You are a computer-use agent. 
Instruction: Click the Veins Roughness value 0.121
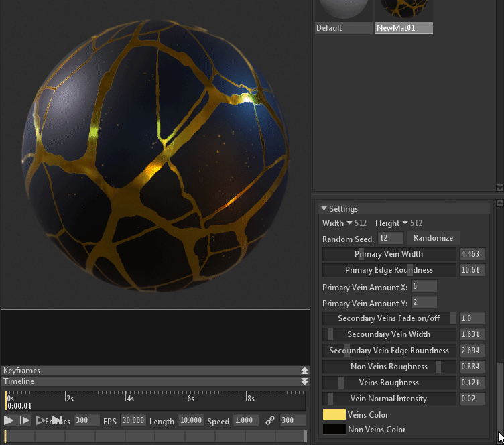click(x=472, y=383)
